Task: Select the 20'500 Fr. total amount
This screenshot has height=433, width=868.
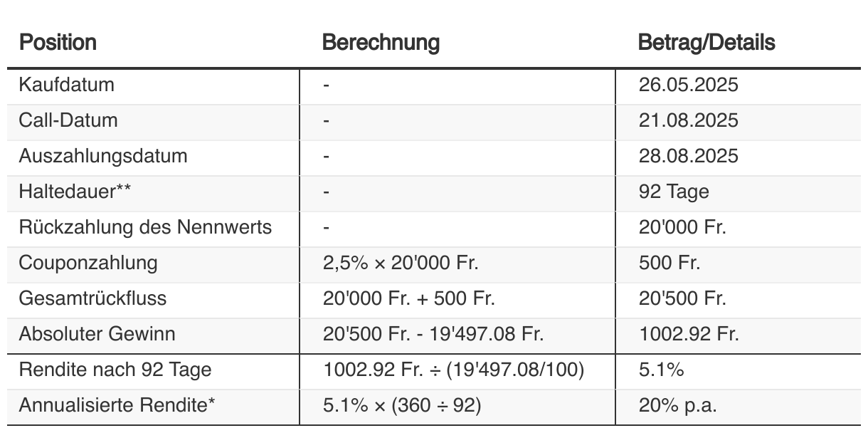Action: tap(682, 299)
